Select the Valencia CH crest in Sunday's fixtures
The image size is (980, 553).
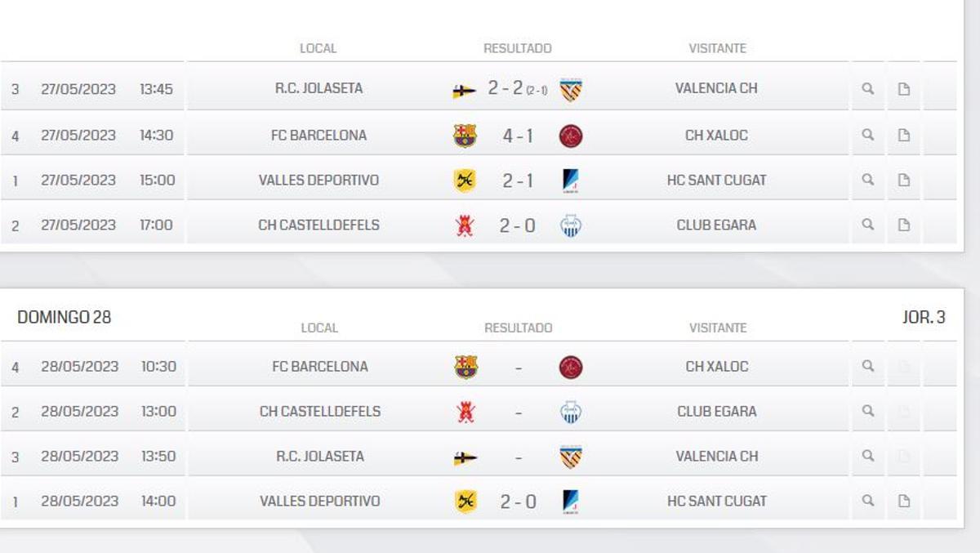coord(570,457)
